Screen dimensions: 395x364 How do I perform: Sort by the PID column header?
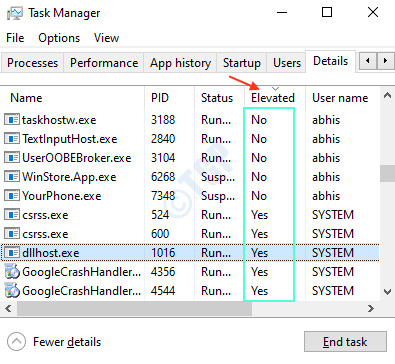[x=170, y=98]
